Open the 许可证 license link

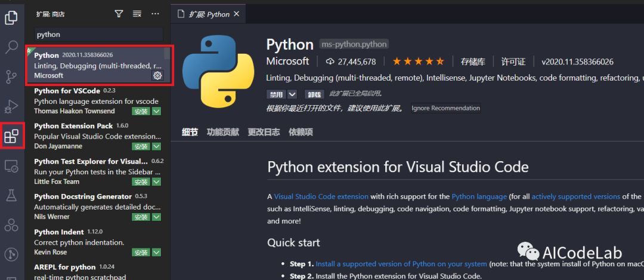point(513,61)
